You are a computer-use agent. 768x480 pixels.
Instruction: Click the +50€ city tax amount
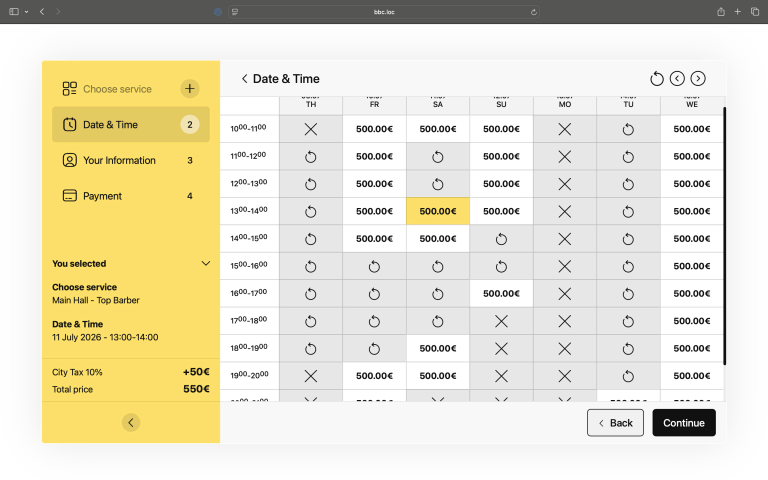tap(196, 372)
